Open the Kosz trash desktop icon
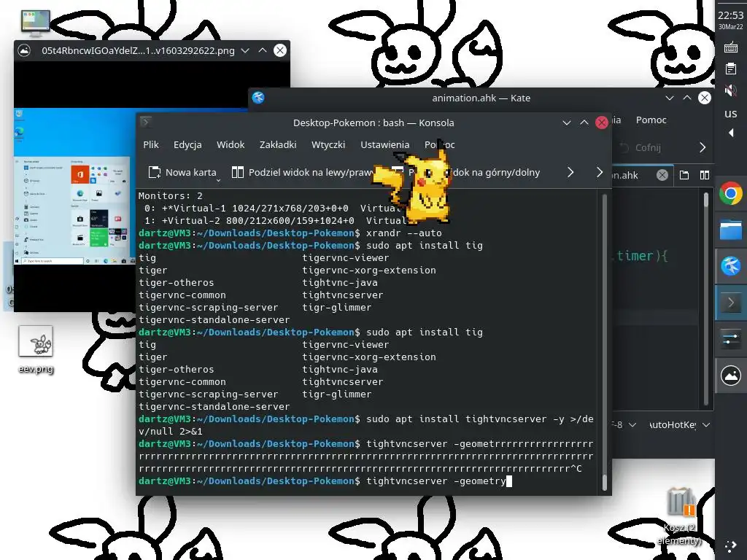747x560 pixels. point(680,516)
